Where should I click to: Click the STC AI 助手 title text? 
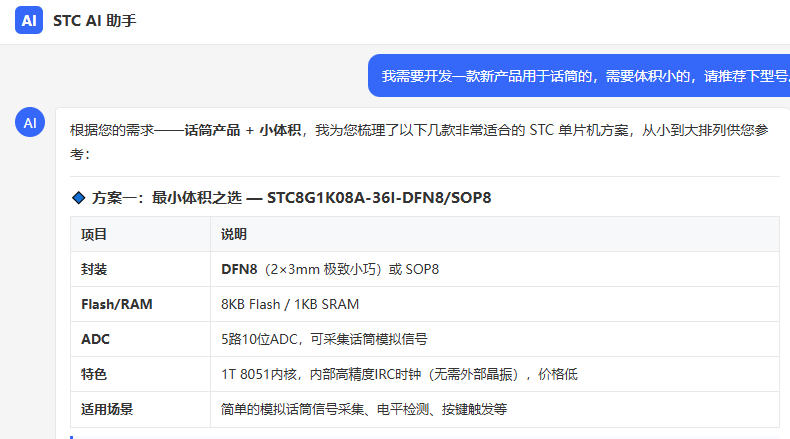(x=95, y=21)
